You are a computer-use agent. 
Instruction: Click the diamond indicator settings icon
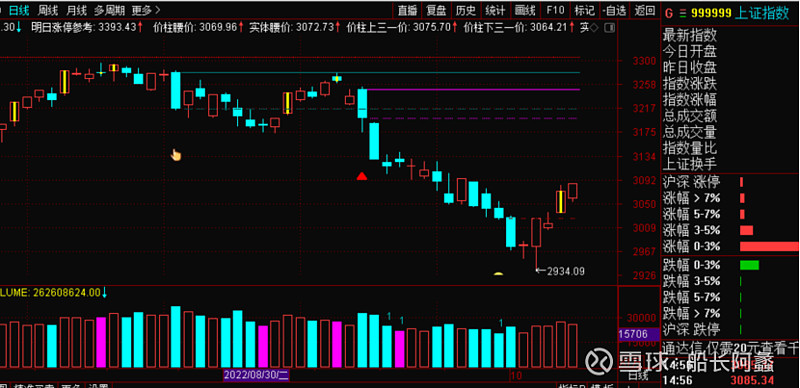click(x=594, y=29)
